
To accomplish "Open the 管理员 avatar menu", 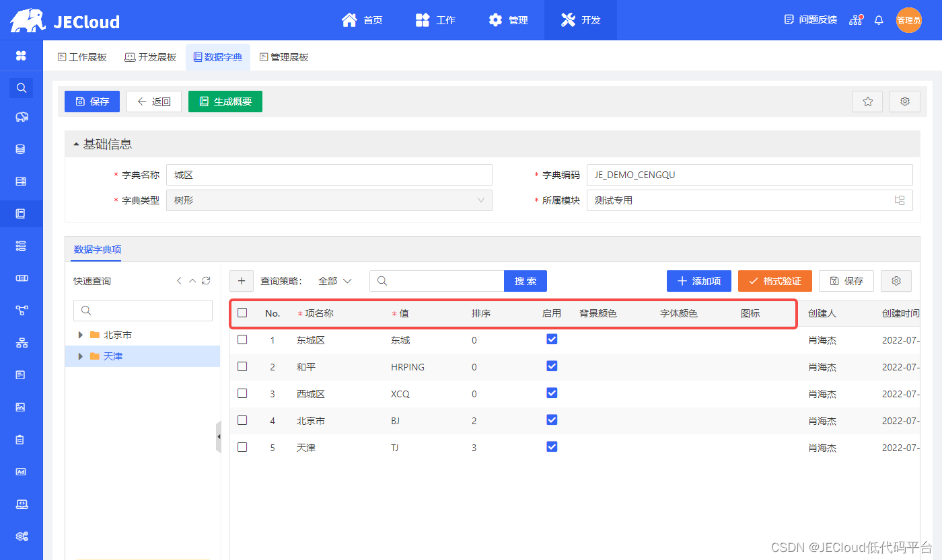I will point(908,20).
